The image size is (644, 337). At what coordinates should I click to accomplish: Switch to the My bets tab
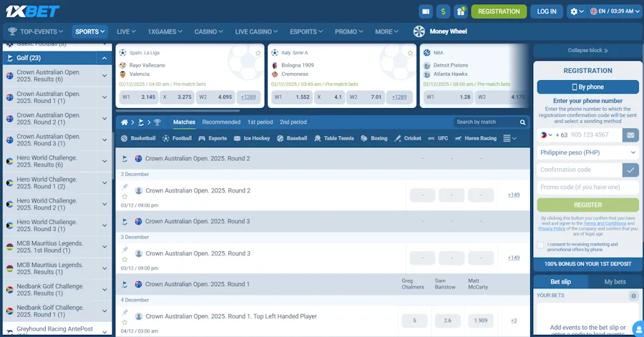(x=615, y=282)
